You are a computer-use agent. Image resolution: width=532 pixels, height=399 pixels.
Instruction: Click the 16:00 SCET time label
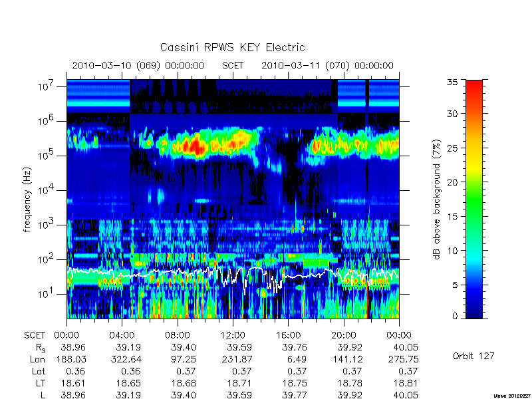289,336
